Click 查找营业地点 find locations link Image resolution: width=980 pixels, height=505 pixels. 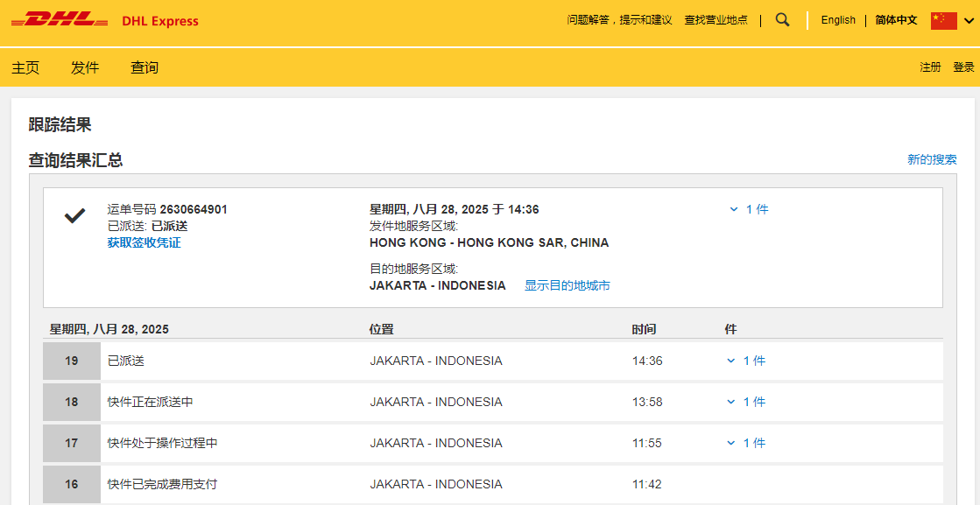pyautogui.click(x=716, y=20)
